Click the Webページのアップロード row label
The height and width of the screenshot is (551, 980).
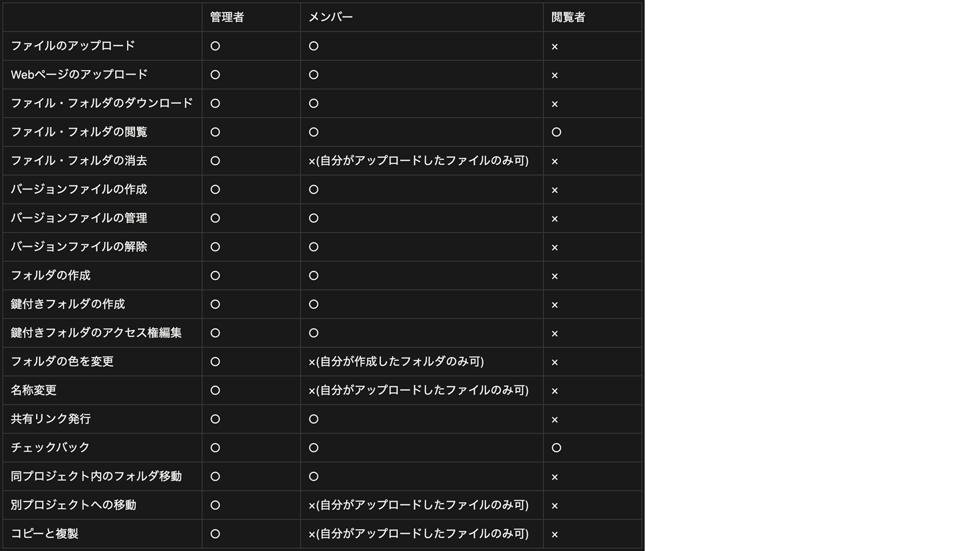coord(79,74)
